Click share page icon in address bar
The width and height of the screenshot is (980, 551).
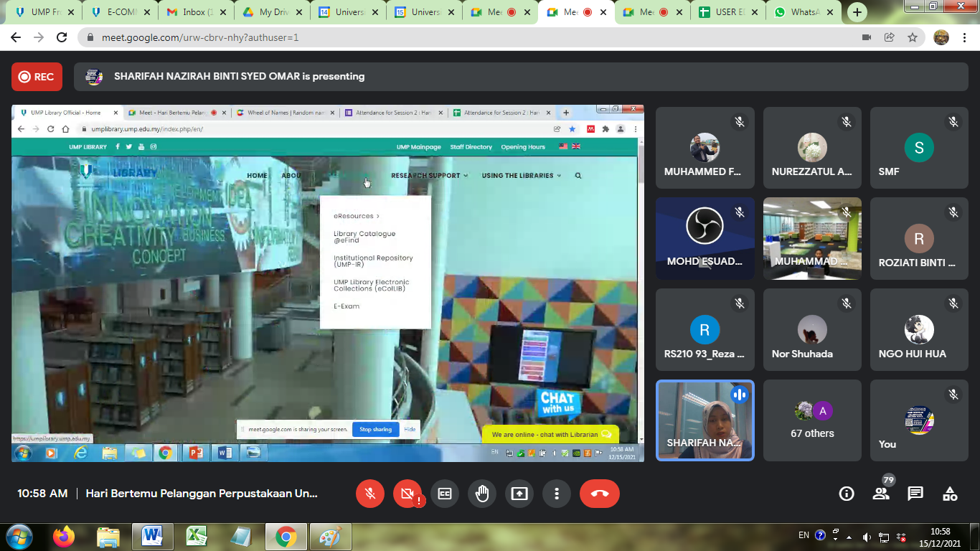[x=889, y=37]
